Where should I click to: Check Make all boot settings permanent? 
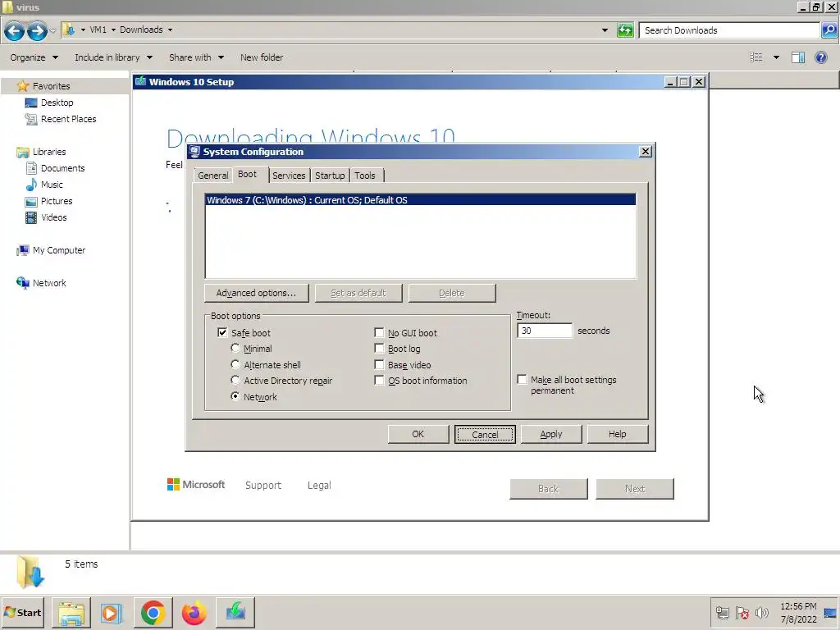click(522, 379)
